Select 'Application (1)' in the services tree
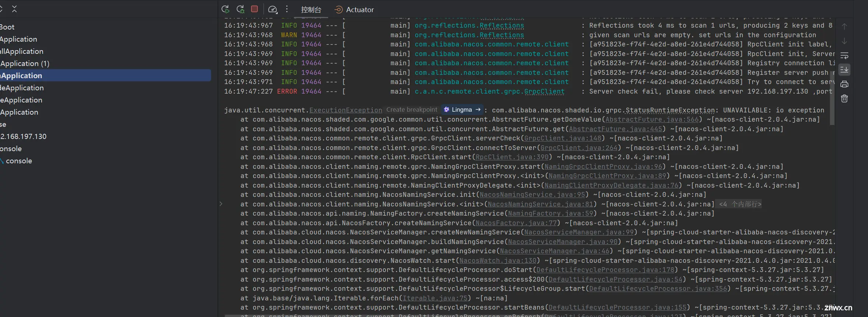 point(25,63)
